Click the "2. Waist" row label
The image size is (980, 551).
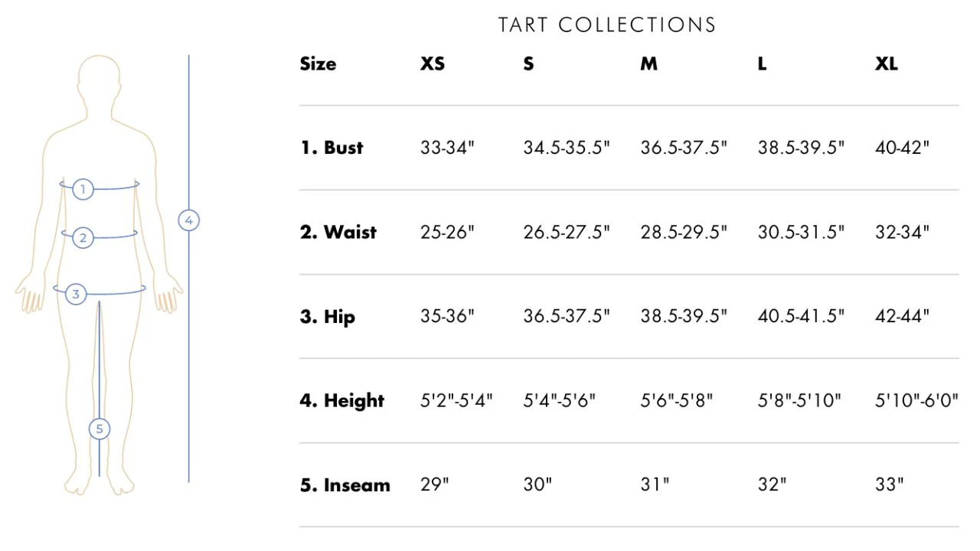[x=338, y=232]
